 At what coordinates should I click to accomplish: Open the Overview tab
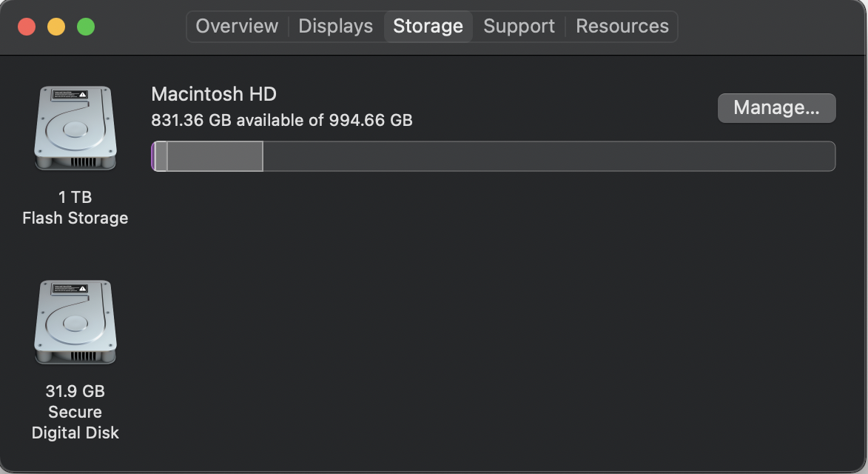point(237,26)
